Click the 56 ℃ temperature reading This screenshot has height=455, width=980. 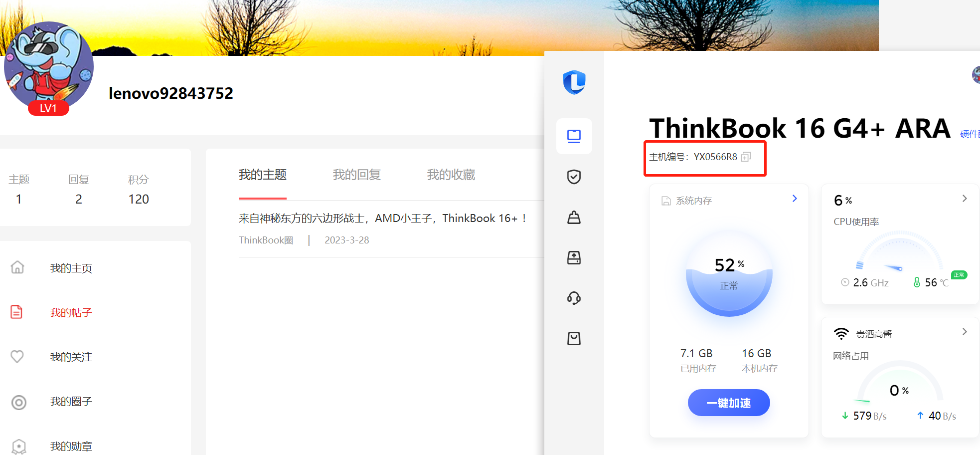(x=937, y=282)
